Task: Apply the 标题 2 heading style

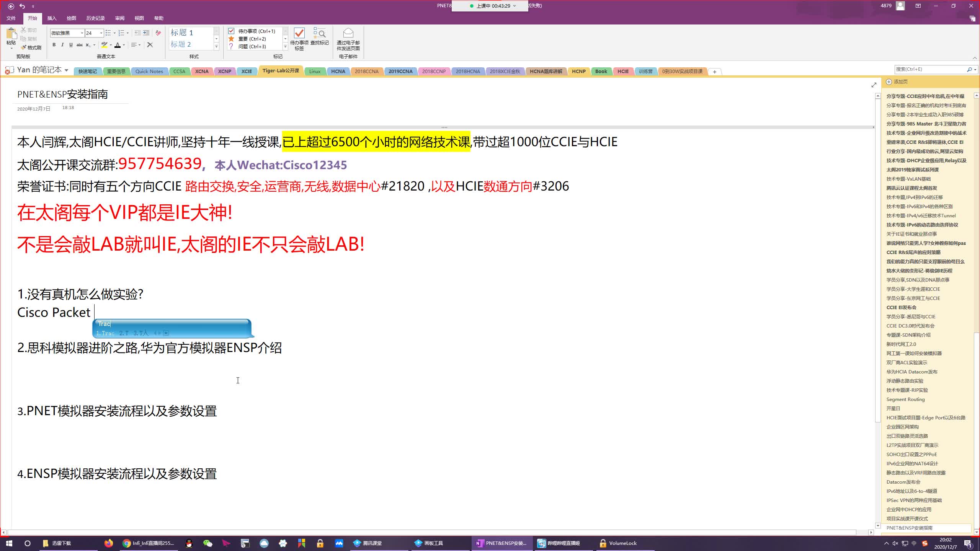Action: (181, 44)
